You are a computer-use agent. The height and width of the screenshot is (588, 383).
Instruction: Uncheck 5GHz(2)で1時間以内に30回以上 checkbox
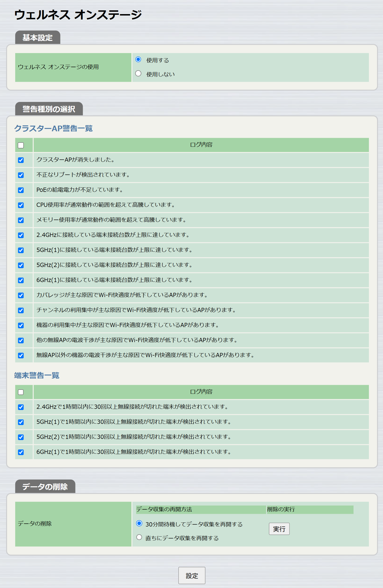coord(21,437)
